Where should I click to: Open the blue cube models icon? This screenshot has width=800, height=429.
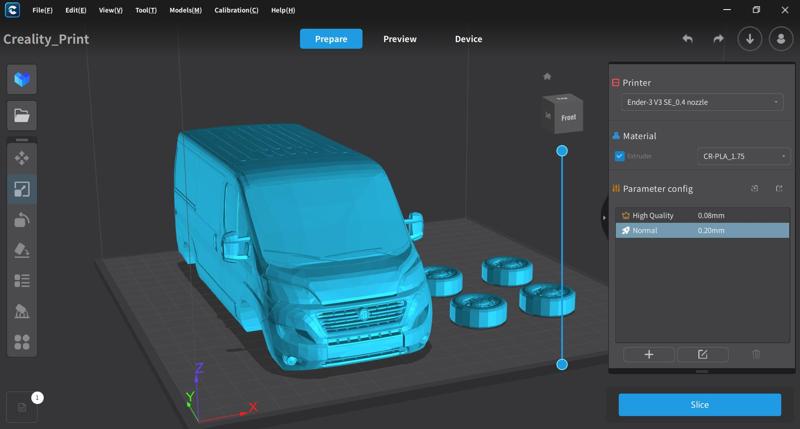pyautogui.click(x=21, y=79)
